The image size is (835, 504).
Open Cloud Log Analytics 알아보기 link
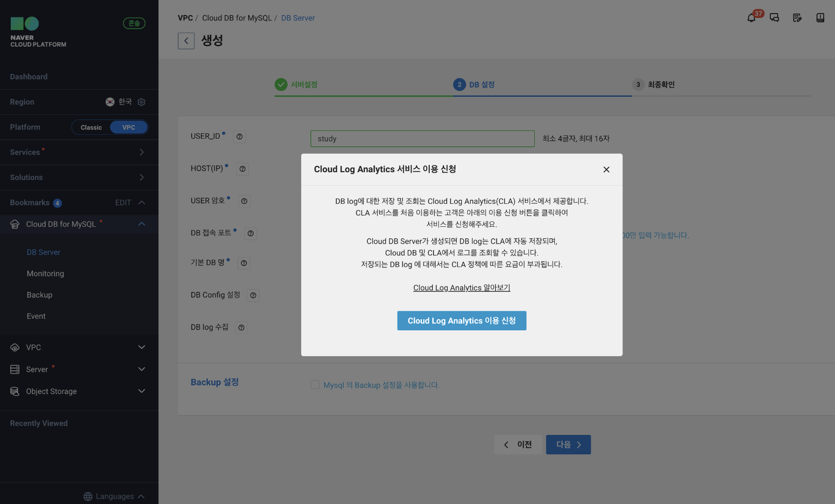tap(462, 288)
